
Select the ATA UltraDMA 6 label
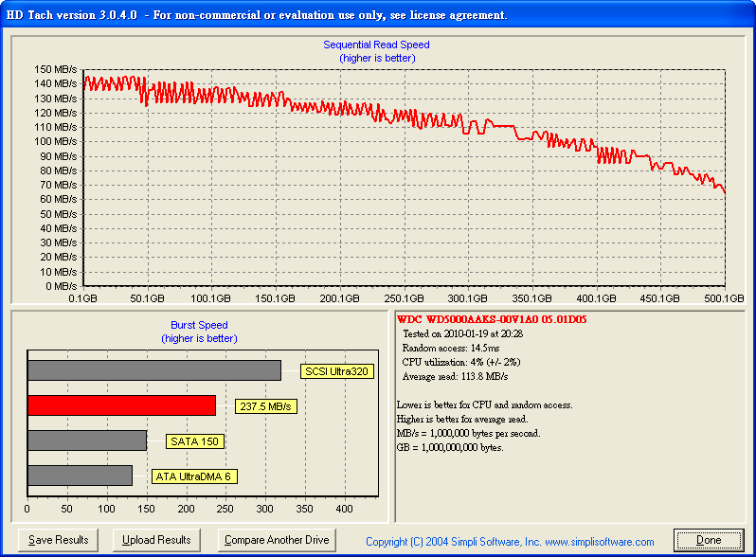[x=194, y=476]
